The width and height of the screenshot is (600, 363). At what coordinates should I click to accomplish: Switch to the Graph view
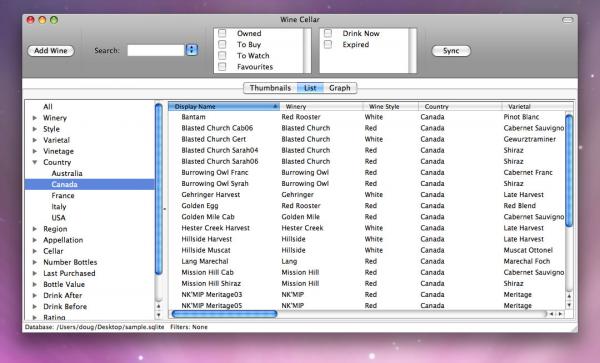click(x=340, y=88)
